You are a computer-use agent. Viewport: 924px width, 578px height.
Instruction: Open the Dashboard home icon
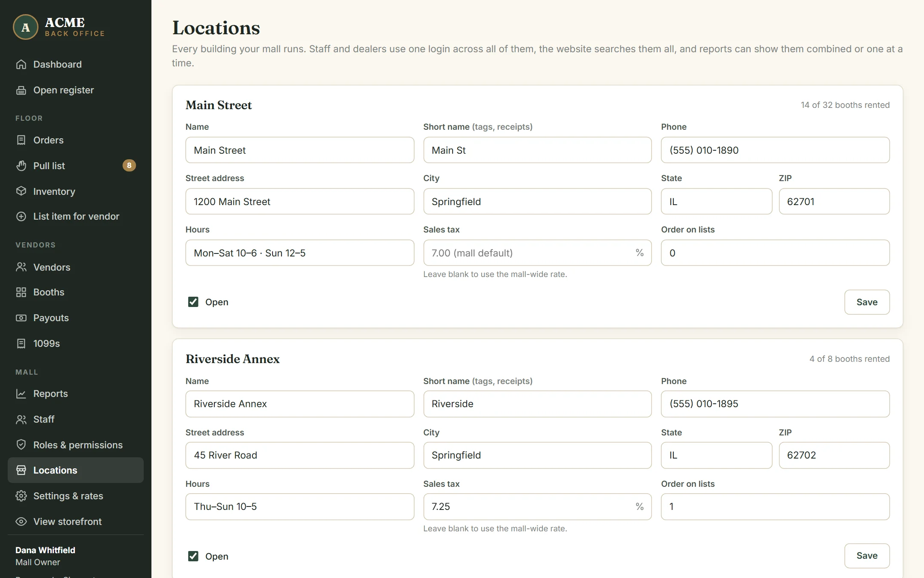pyautogui.click(x=21, y=64)
